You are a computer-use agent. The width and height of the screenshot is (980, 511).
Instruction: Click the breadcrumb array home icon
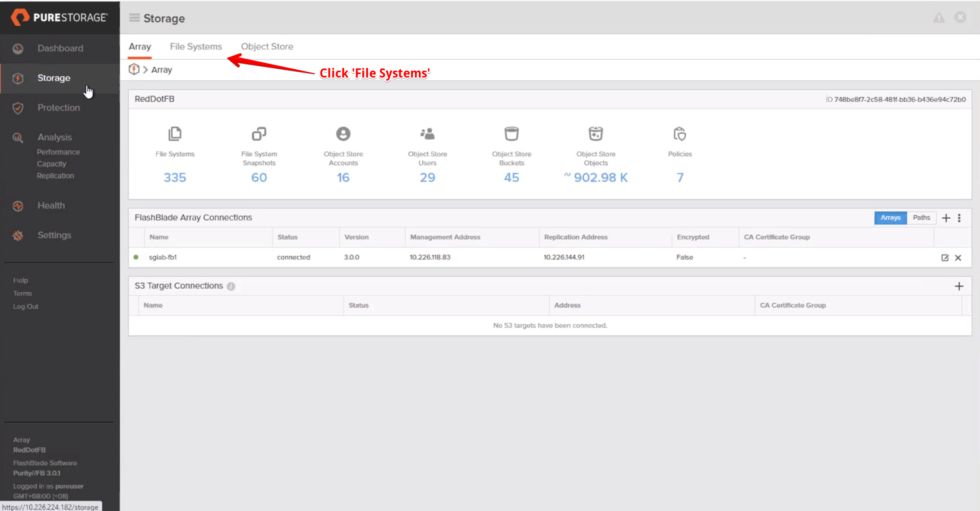[134, 69]
